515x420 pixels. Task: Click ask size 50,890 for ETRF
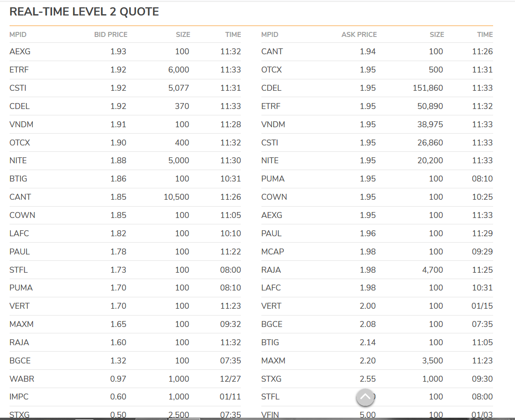click(430, 106)
